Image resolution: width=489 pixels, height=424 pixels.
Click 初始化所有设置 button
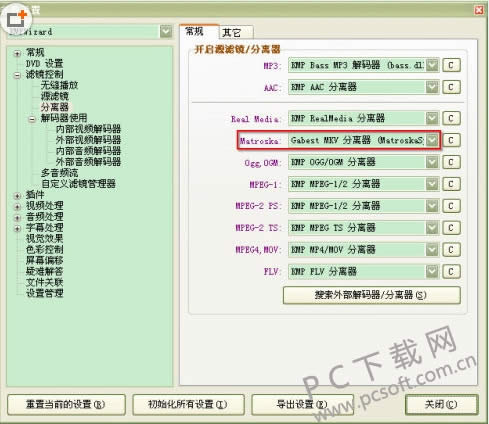[x=188, y=405]
